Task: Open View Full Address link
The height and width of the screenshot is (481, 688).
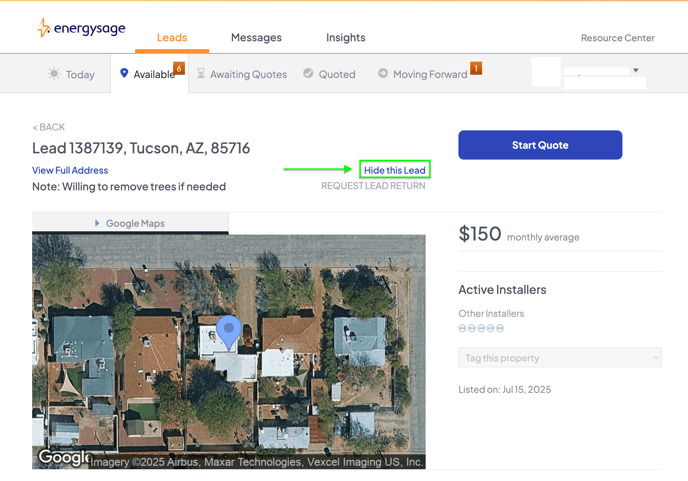Action: pyautogui.click(x=70, y=171)
